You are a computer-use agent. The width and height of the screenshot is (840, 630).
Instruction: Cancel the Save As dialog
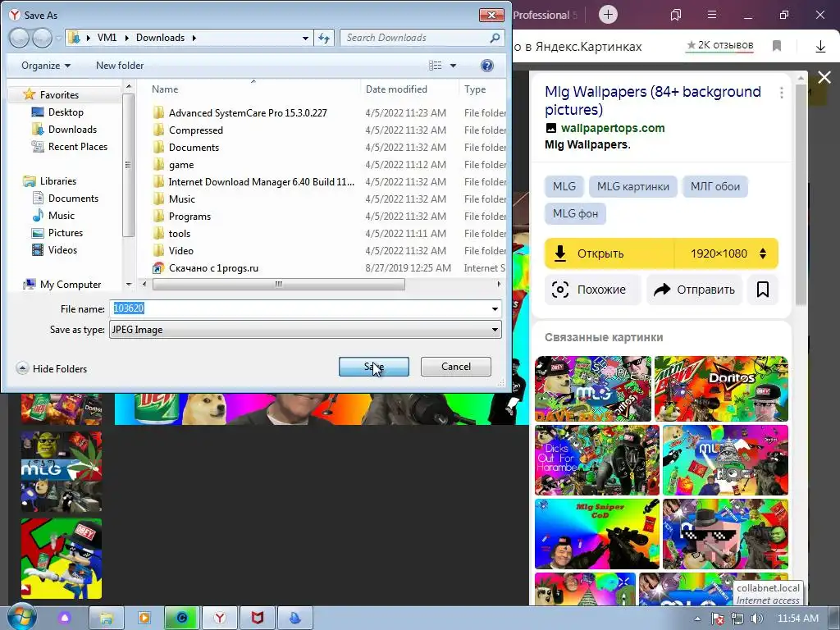[x=456, y=367]
